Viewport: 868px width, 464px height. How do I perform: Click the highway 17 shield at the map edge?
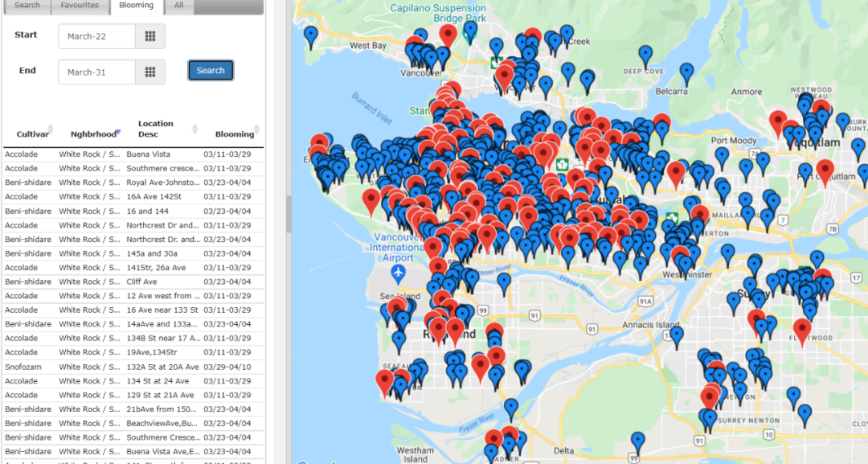coord(856,278)
